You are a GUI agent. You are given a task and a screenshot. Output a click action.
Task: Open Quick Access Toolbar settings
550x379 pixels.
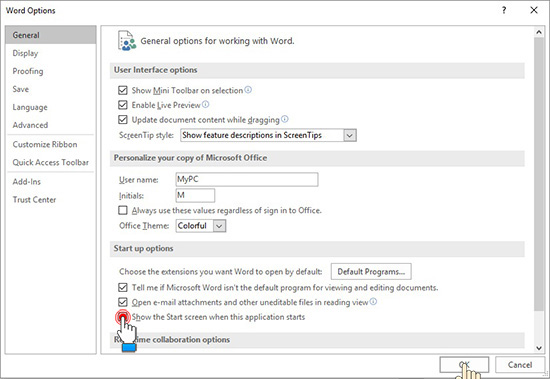(x=51, y=162)
